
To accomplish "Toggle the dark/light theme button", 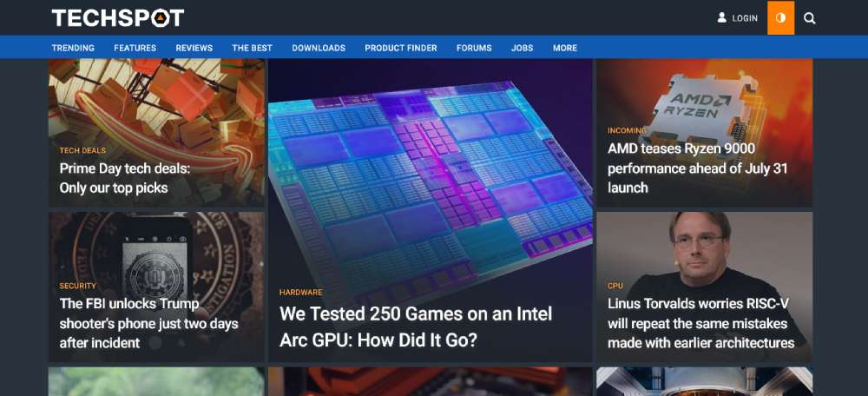I will click(x=780, y=17).
